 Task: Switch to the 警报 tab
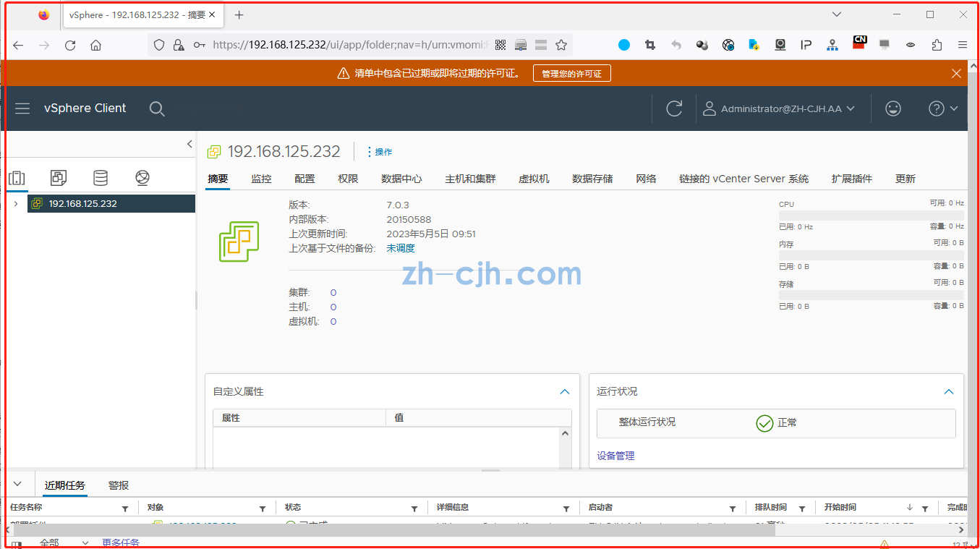(x=119, y=485)
